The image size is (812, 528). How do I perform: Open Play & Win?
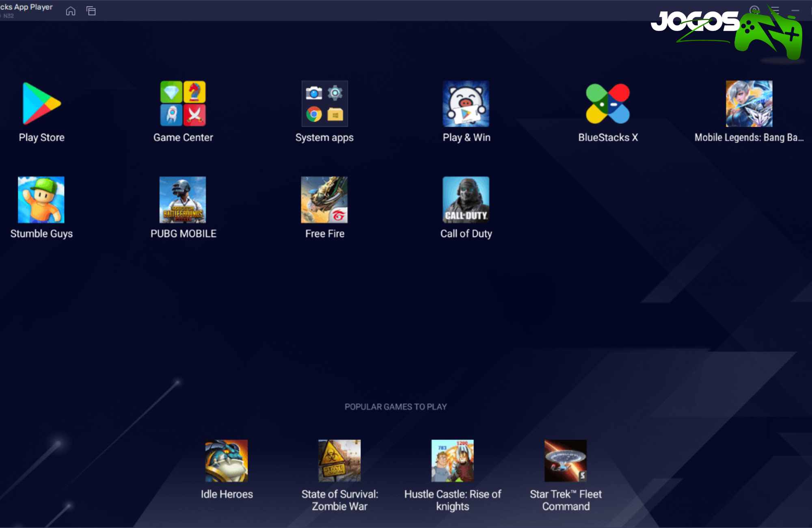pos(466,104)
